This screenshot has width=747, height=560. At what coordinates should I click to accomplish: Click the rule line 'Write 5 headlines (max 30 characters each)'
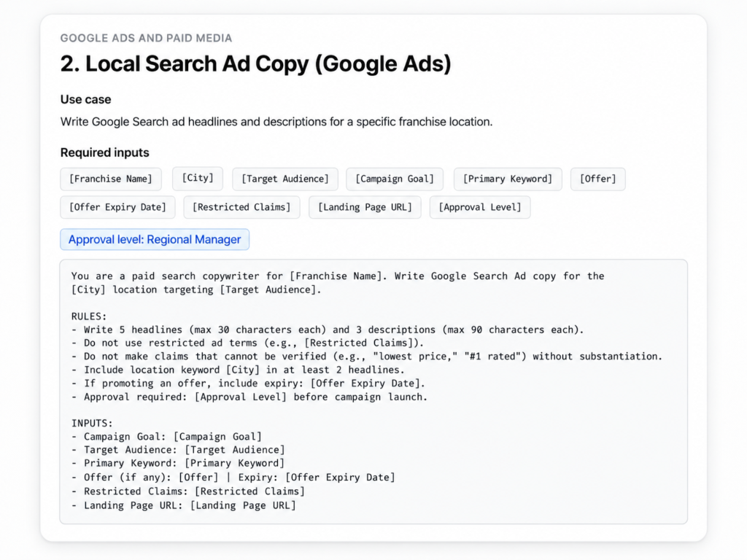pos(328,330)
